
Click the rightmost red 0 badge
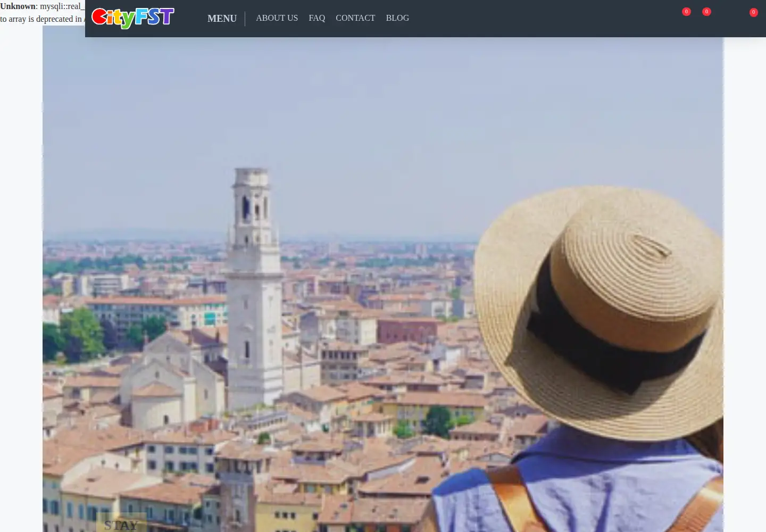753,12
